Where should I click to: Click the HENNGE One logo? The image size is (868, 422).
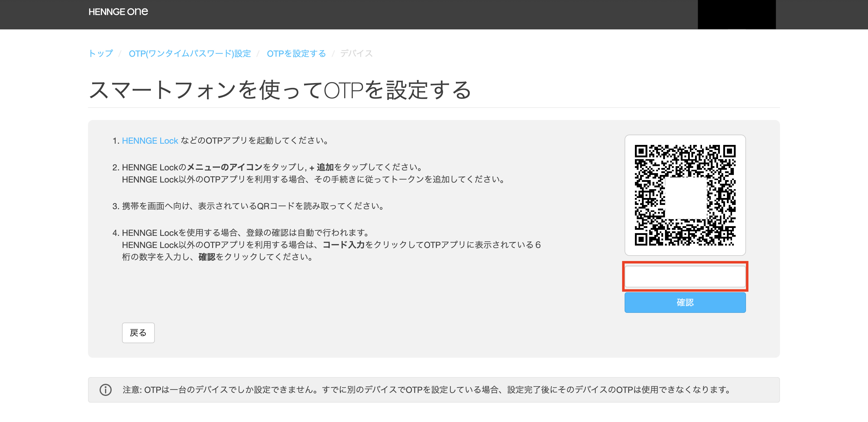pyautogui.click(x=118, y=12)
